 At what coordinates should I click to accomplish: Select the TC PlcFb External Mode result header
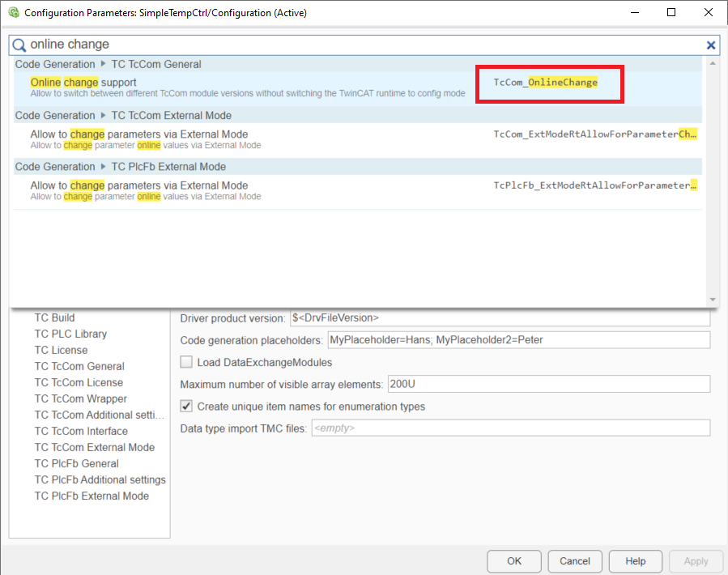pyautogui.click(x=168, y=167)
